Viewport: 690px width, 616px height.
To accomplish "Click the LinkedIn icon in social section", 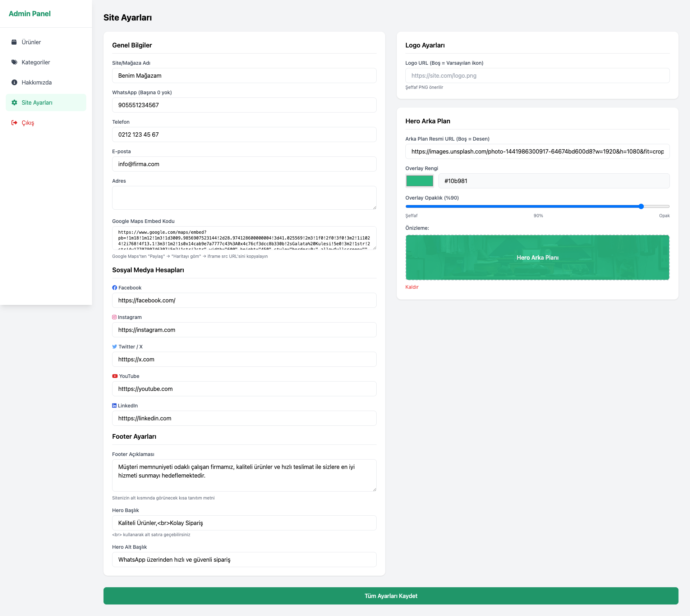I will (x=114, y=405).
